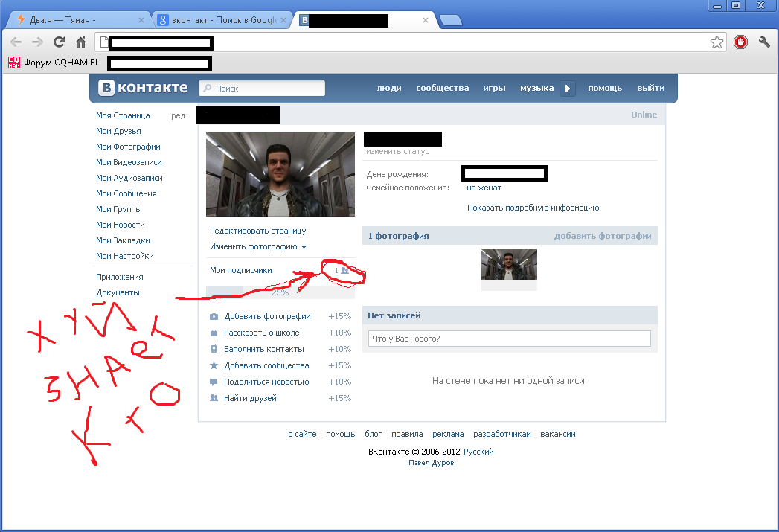Open Мои Закладки
The image size is (779, 532).
tap(123, 240)
